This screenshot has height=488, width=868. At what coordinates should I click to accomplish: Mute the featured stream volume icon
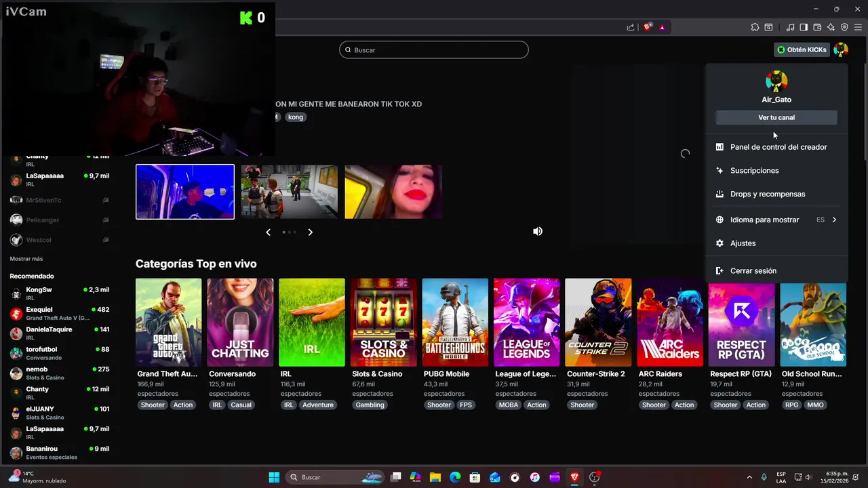pos(538,231)
